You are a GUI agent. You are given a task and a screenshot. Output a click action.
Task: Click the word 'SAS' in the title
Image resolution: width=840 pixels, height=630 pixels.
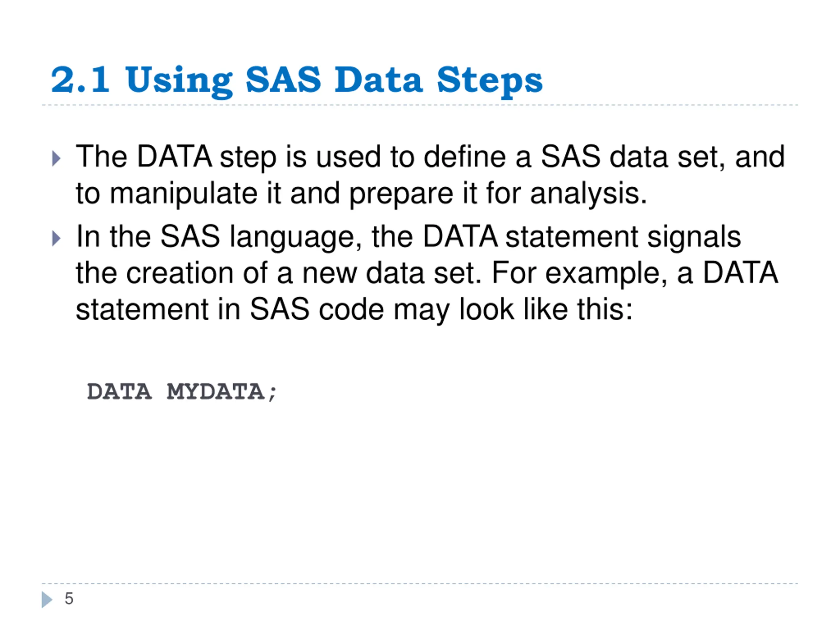click(x=283, y=79)
